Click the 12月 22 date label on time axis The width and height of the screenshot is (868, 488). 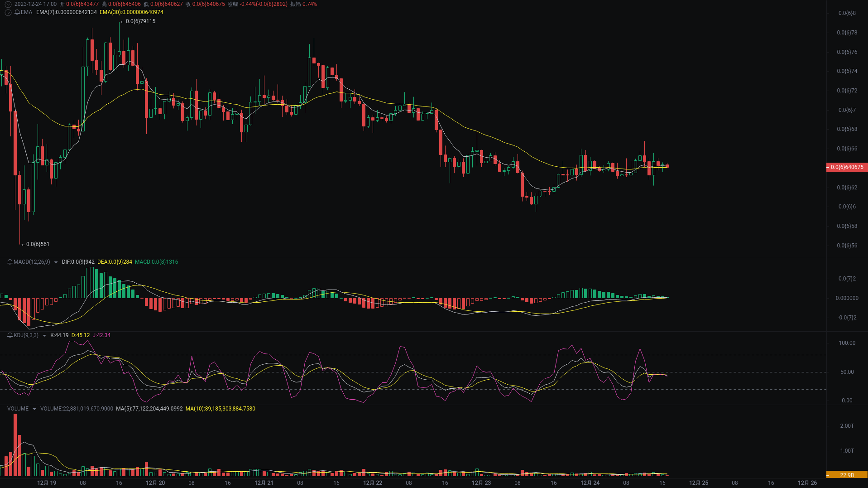coord(373,483)
